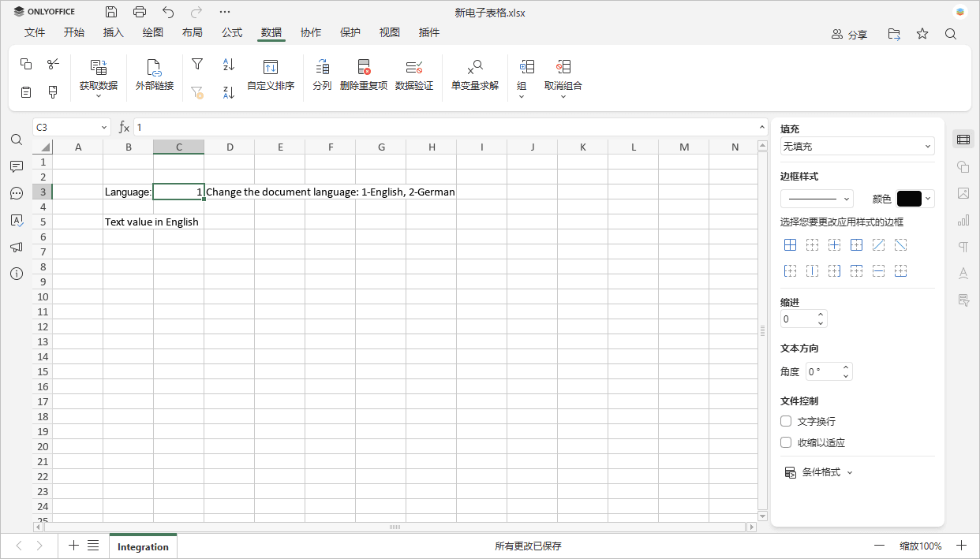This screenshot has height=559, width=980.
Task: Click the External Links (外部链接) icon
Action: click(155, 67)
